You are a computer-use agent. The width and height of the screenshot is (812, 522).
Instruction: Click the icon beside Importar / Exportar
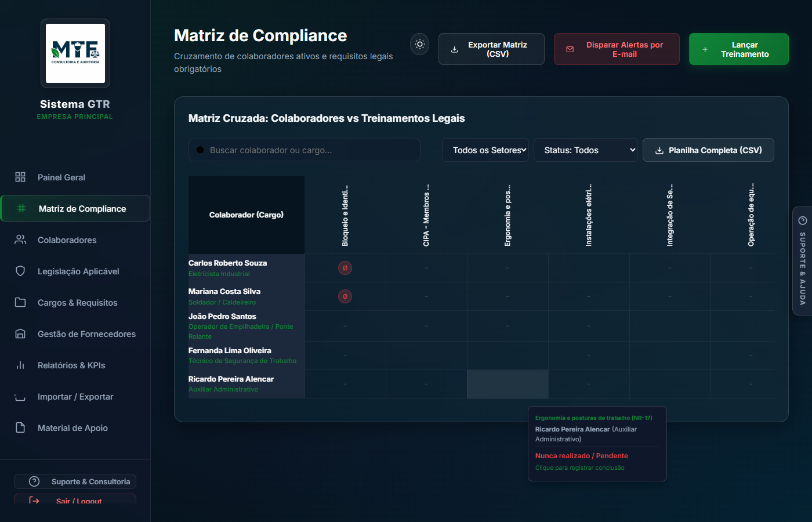[20, 397]
